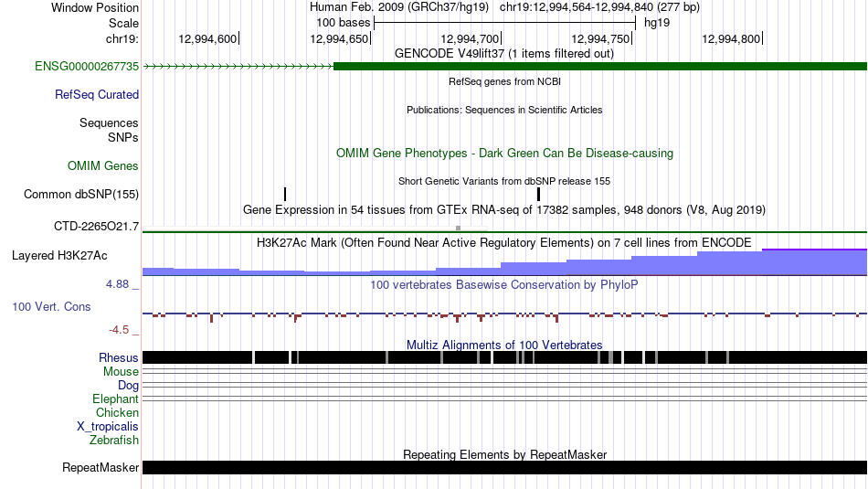Click the green ENSG00000267735 exon block

coord(600,67)
